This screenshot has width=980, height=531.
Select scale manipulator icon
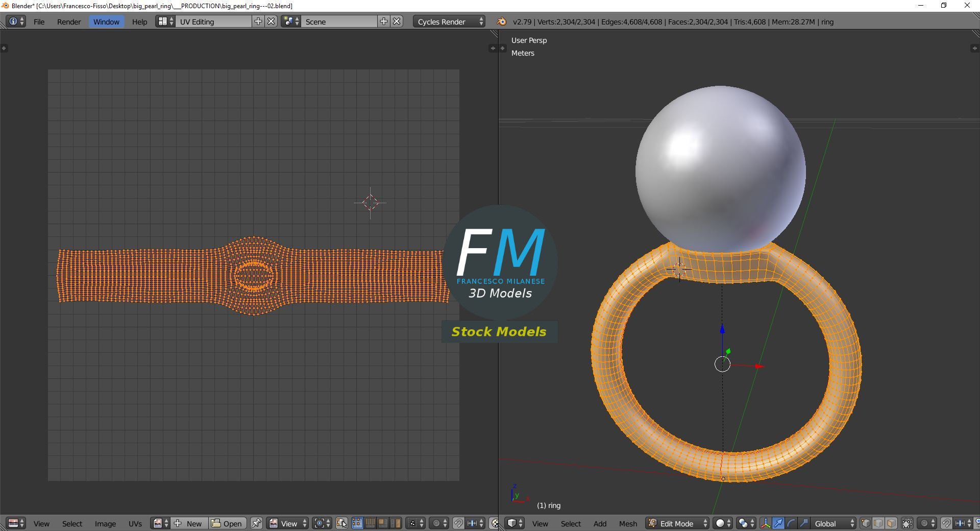(x=804, y=523)
